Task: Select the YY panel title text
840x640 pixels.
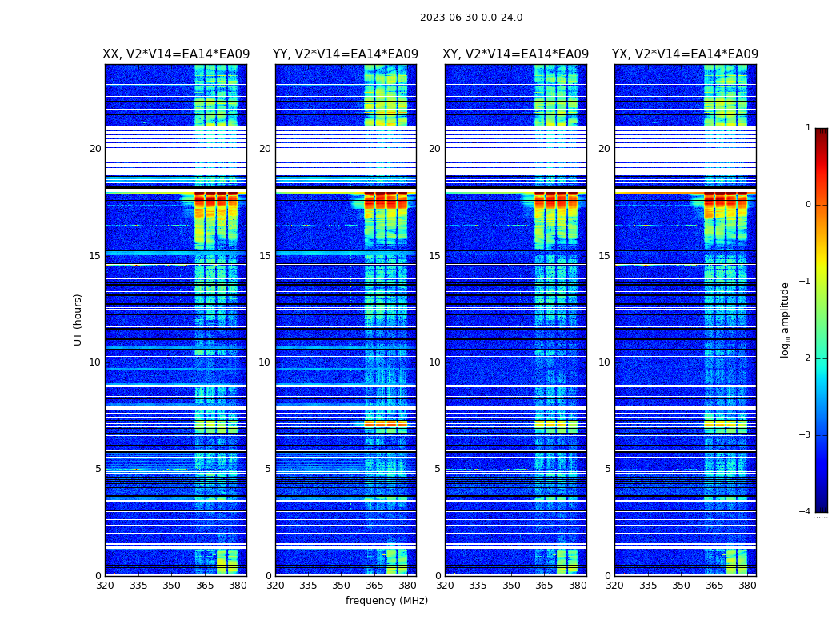Action: tap(346, 54)
